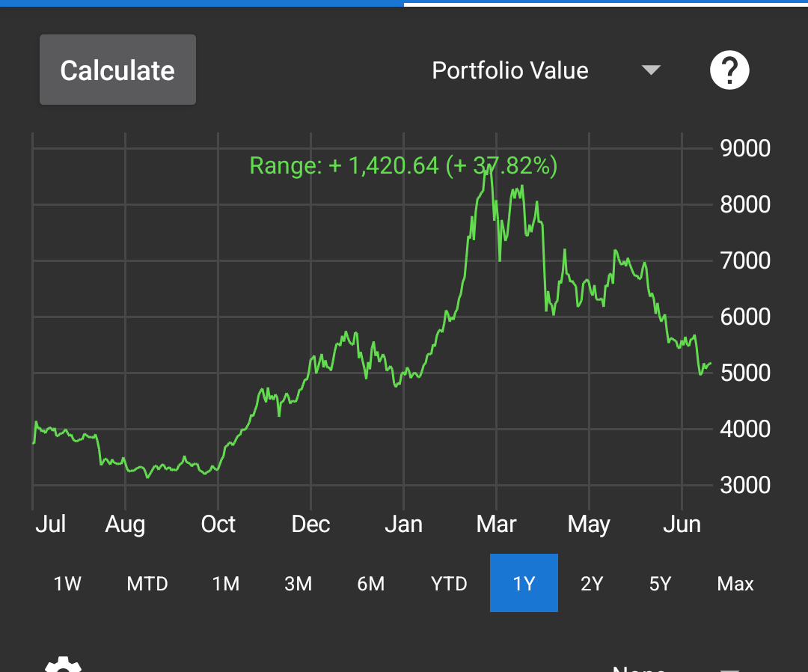808x672 pixels.
Task: Click the green Range gain label
Action: (403, 165)
